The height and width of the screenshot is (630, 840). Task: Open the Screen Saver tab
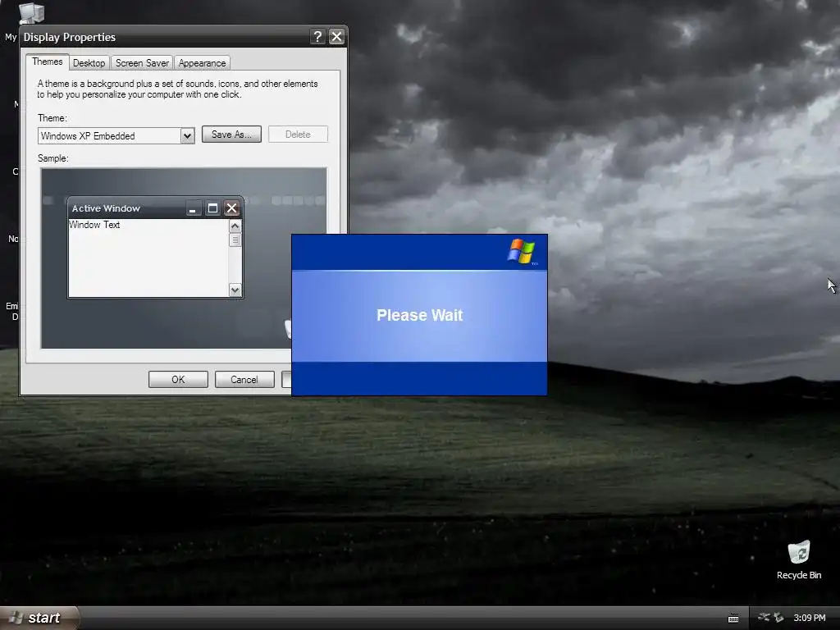click(142, 63)
